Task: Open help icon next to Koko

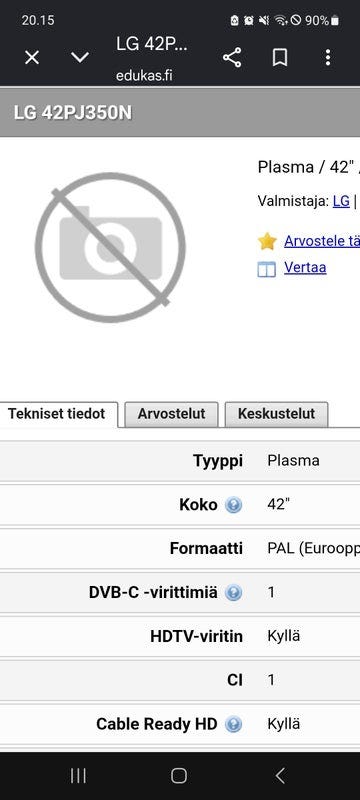Action: coord(233,505)
